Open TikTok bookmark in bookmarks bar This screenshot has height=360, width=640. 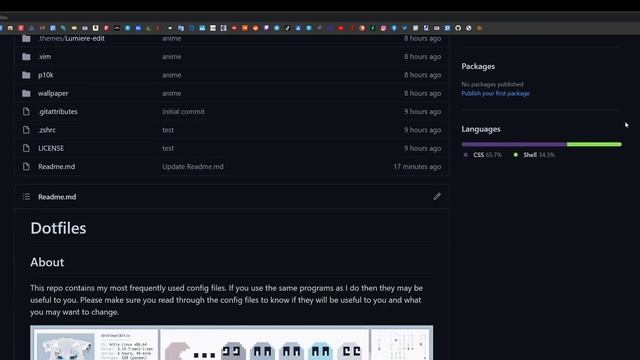click(287, 28)
